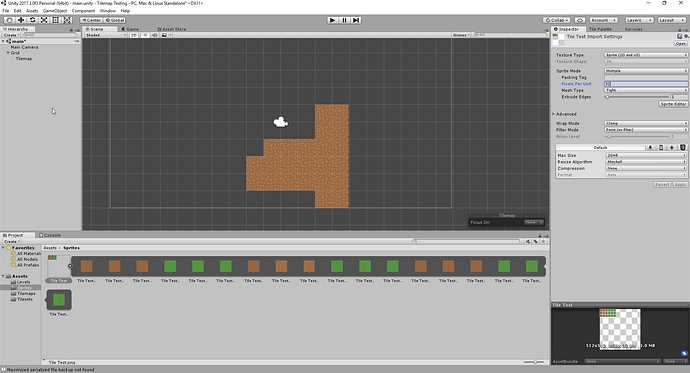Image resolution: width=690 pixels, height=373 pixels.
Task: Toggle 2D mode in Scene view
Action: (134, 35)
